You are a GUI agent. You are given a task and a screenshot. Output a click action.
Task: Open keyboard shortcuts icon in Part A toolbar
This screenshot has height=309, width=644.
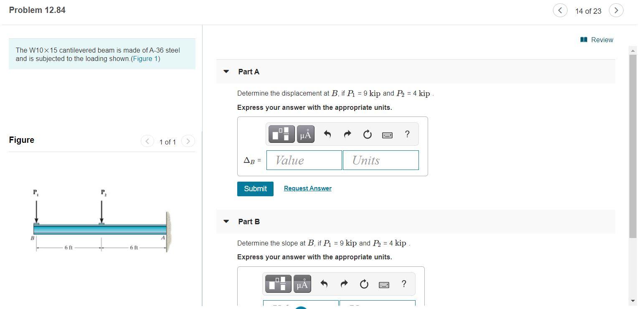387,134
